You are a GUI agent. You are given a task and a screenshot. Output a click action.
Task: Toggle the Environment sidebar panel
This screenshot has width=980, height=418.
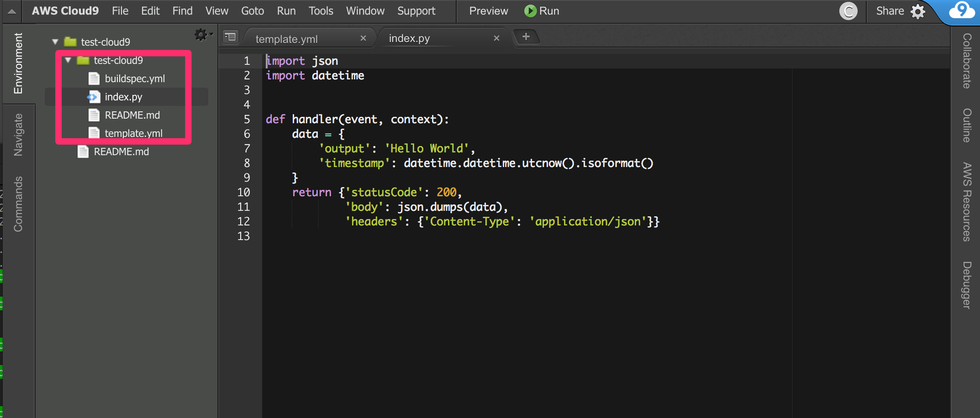tap(19, 63)
